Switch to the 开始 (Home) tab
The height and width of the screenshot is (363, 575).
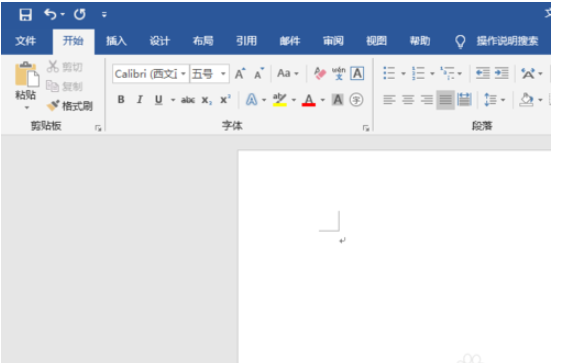[73, 41]
